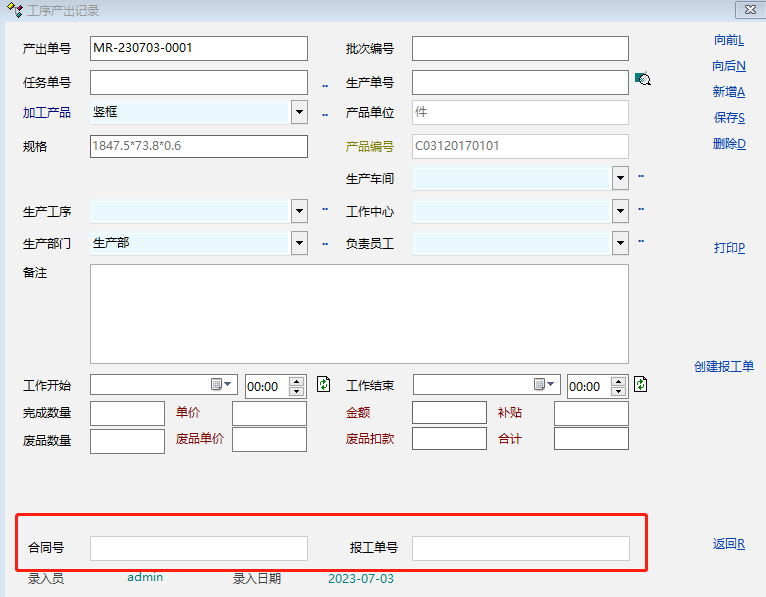Open the 生产工序 dropdown

click(299, 211)
